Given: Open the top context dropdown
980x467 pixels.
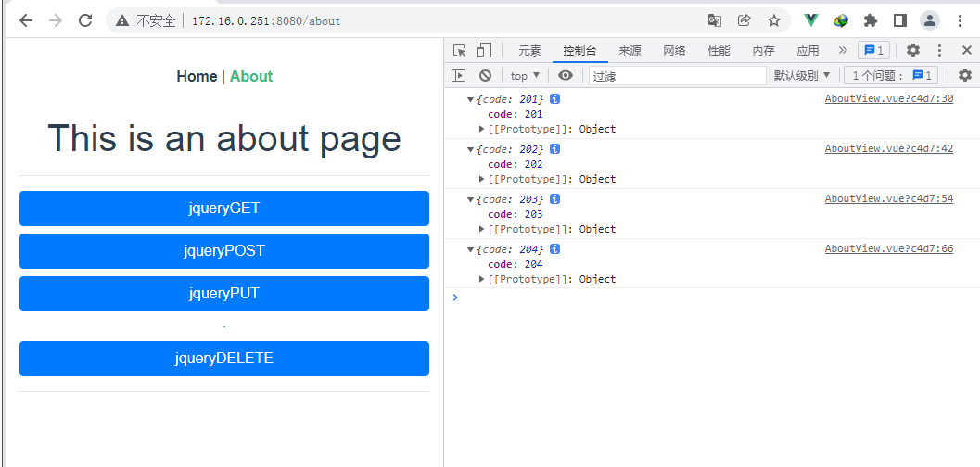Looking at the screenshot, I should click(525, 76).
